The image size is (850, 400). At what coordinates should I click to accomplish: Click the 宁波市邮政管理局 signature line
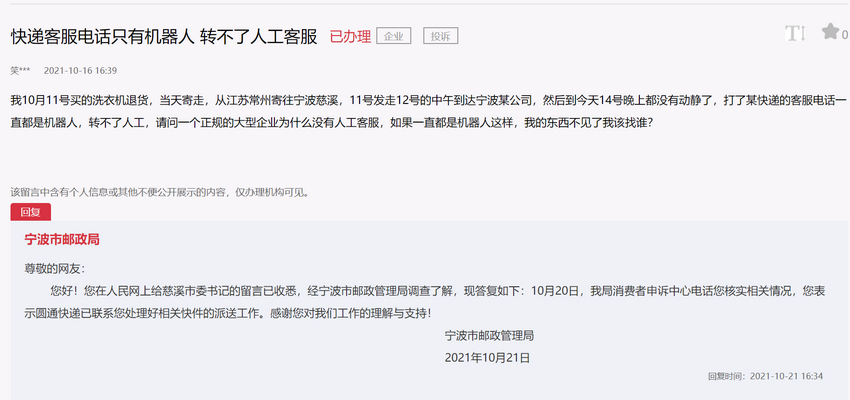tap(490, 335)
